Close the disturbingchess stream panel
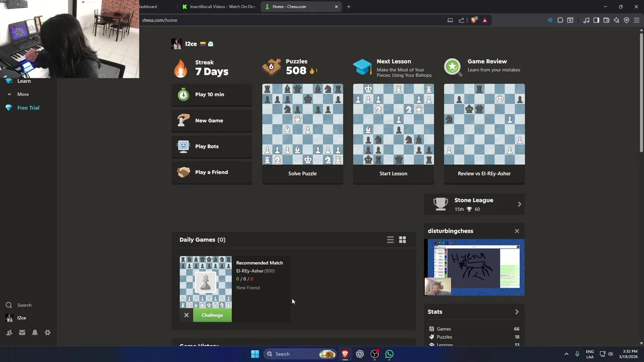644x362 pixels. tap(517, 231)
